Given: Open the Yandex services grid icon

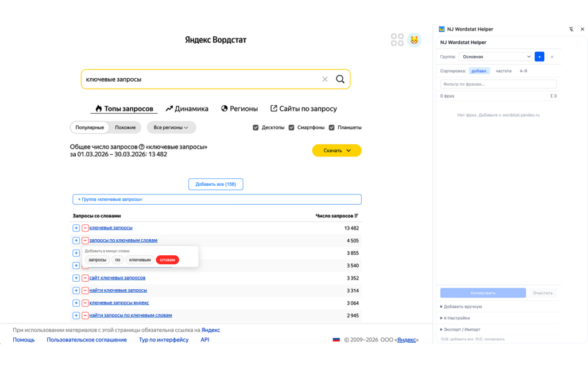Looking at the screenshot, I should click(397, 40).
